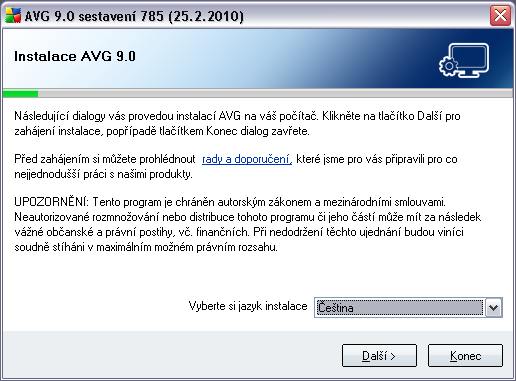Open the 'rady a doporučení' link
Screen dimensions: 516x381
coord(247,159)
